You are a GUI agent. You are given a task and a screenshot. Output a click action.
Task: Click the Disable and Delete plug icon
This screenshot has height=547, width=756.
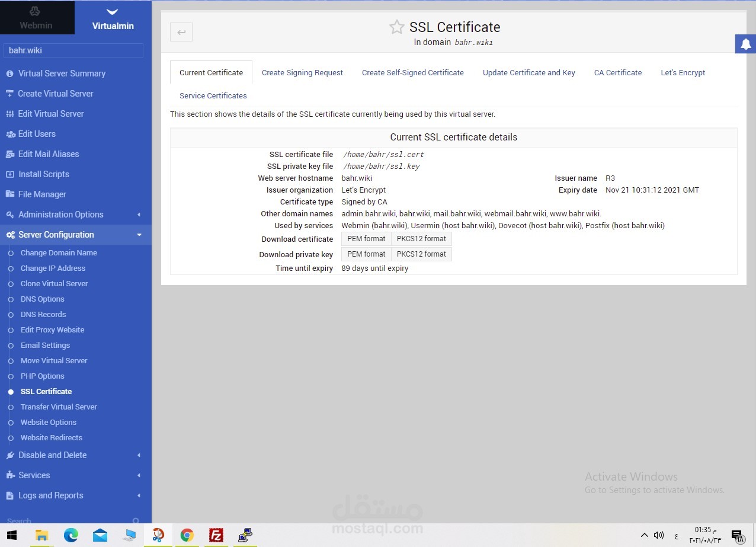(x=9, y=455)
